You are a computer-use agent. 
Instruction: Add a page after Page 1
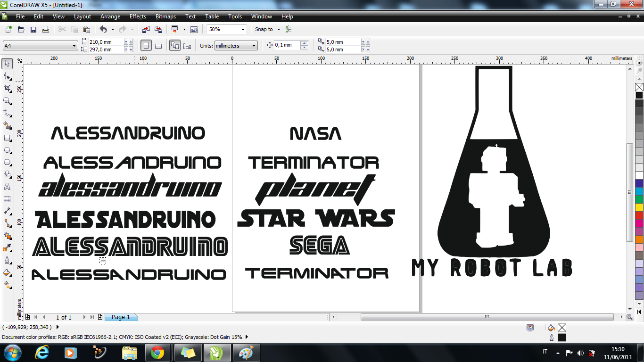click(100, 317)
